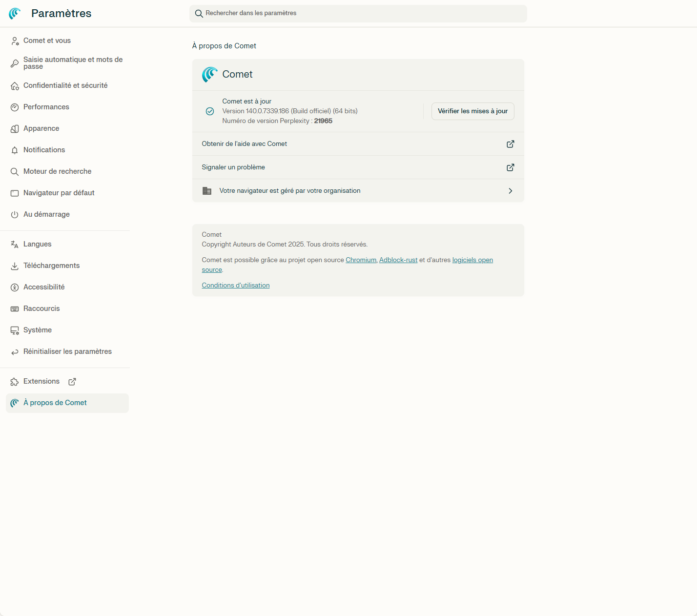Screen dimensions: 697x616
Task: Click the Raccourcis keyboard icon
Action: click(x=15, y=308)
